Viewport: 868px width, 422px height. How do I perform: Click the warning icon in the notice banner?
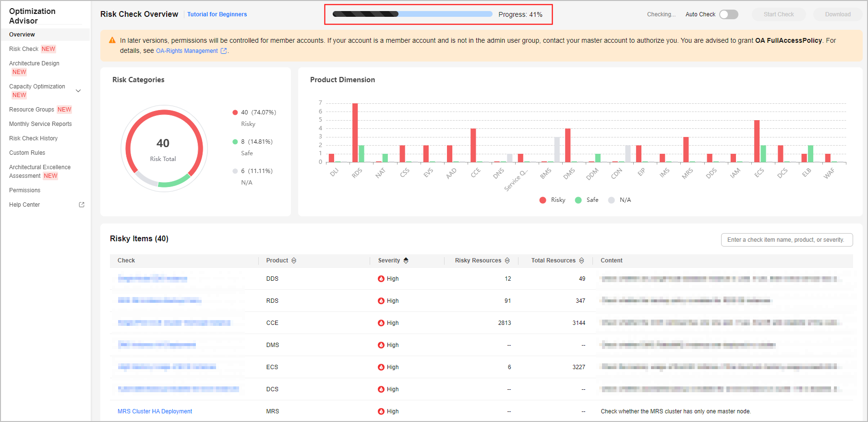[112, 40]
